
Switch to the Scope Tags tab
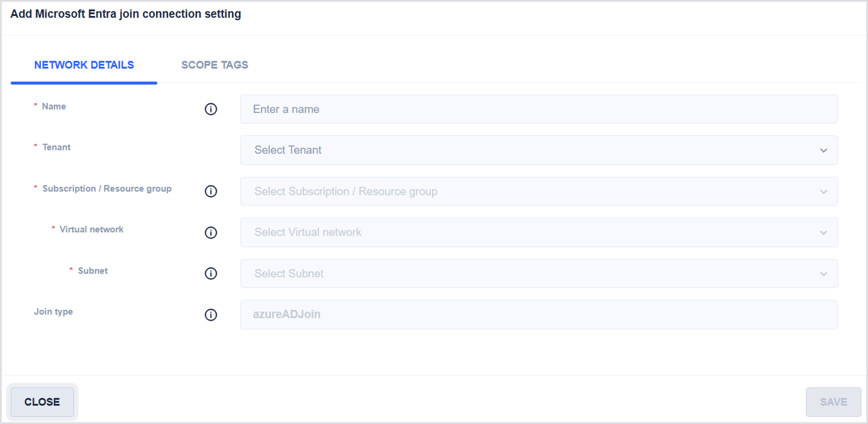[215, 65]
